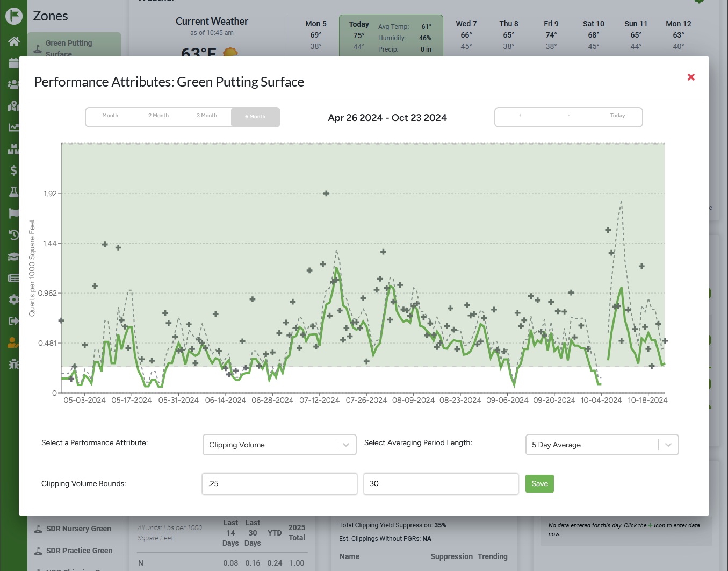
Task: Select Today weather forecast card
Action: 391,36
